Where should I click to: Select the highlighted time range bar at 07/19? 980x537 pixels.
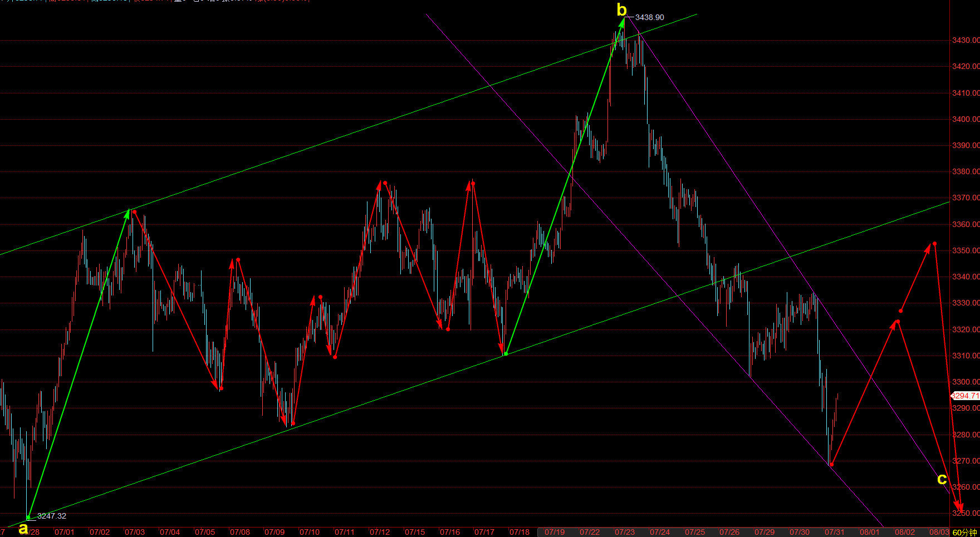click(x=555, y=533)
